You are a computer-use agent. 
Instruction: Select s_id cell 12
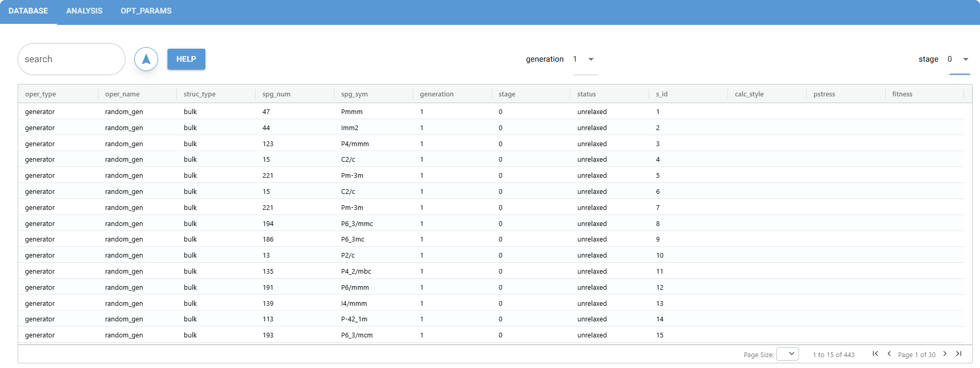point(689,287)
